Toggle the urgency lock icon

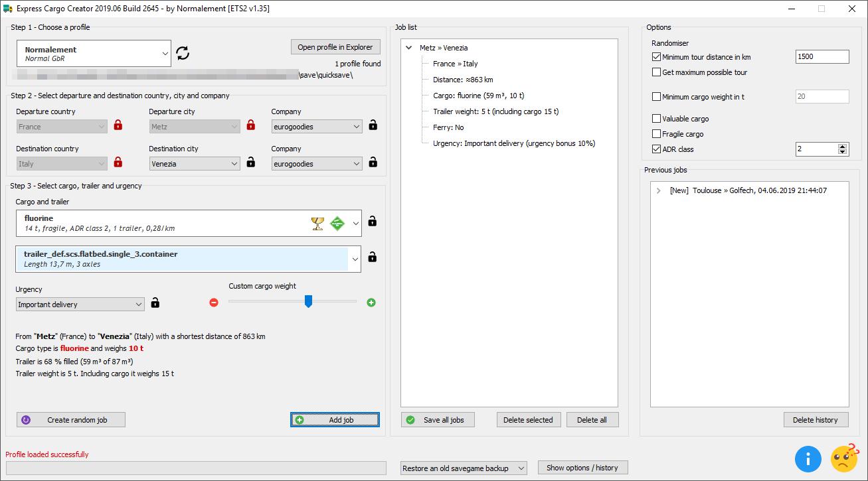155,303
